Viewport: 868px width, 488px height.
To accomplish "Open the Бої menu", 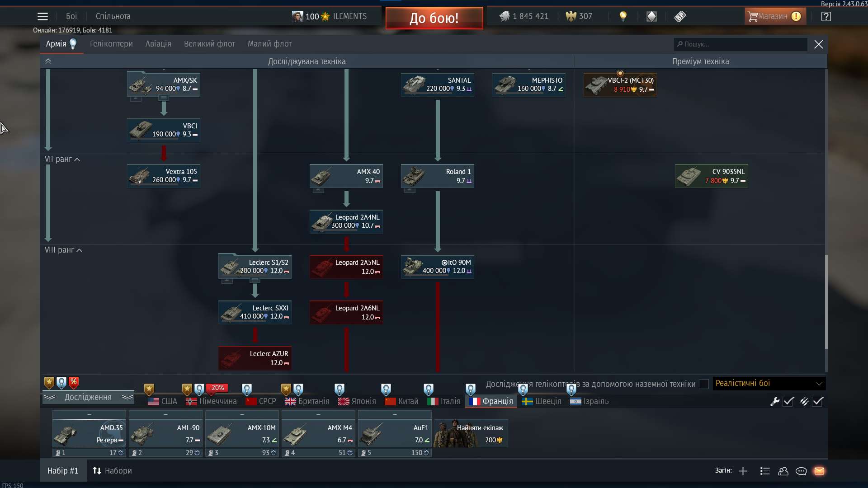I will 71,16.
